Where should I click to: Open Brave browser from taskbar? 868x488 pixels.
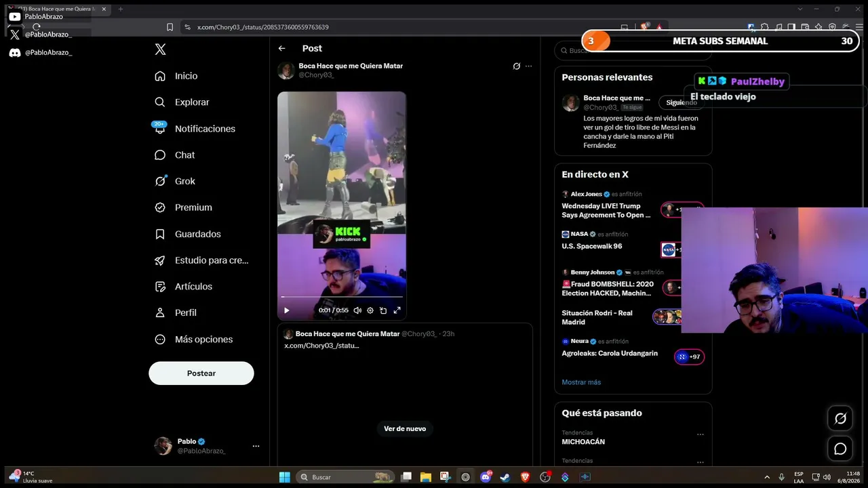(526, 477)
